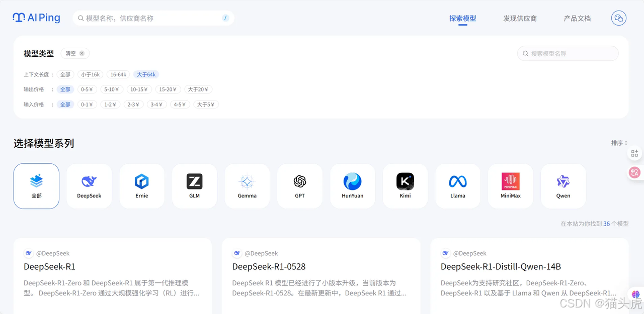
Task: Click DeepSeek logo on DeepSeek-R1-Distill-Qwen-14B card
Action: click(x=445, y=253)
